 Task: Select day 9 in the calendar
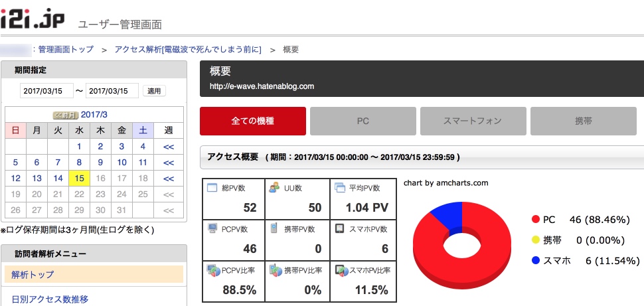coord(100,162)
